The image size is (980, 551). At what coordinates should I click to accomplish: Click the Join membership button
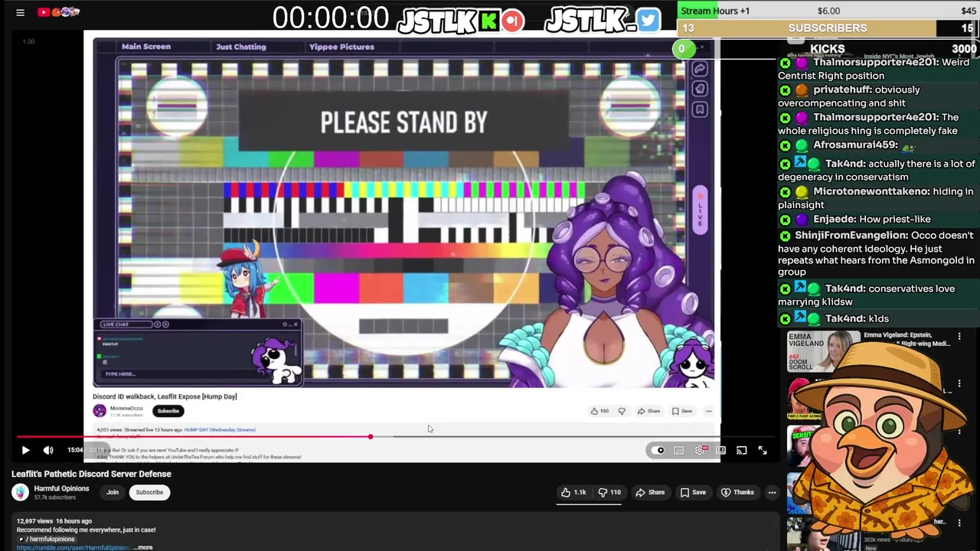pos(113,492)
